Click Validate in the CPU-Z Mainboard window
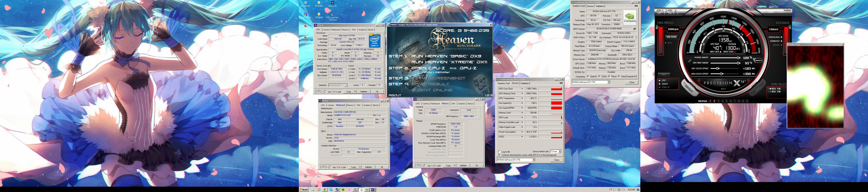The image size is (868, 192). click(x=369, y=167)
